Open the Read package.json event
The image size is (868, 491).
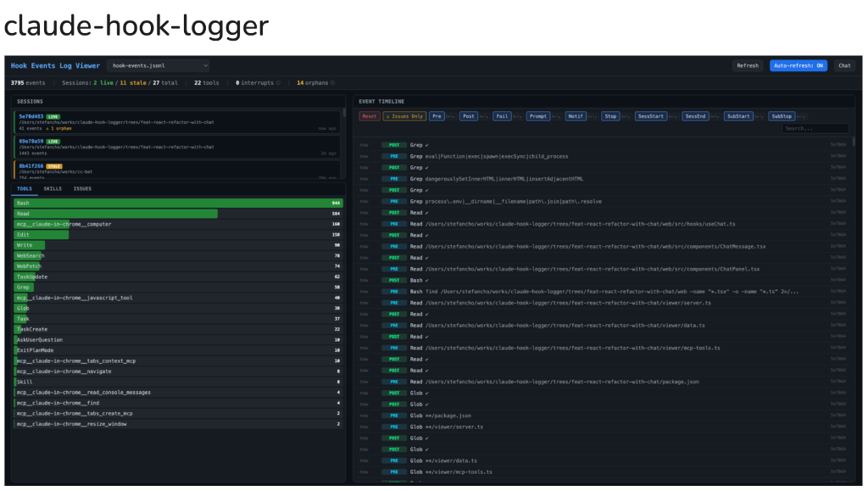(x=604, y=382)
